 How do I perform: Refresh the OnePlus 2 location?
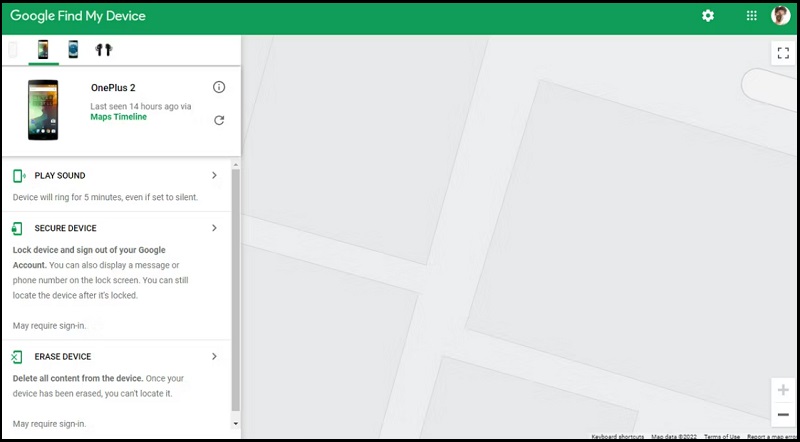[x=219, y=120]
